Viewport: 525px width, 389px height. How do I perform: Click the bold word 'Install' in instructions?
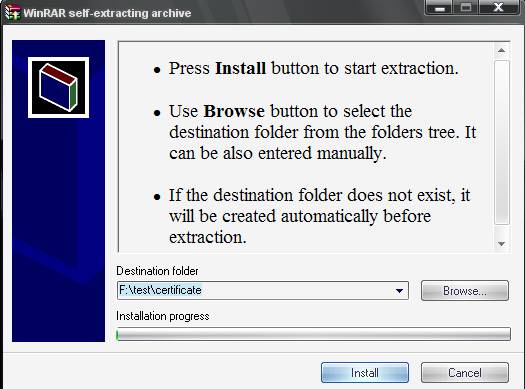[240, 68]
